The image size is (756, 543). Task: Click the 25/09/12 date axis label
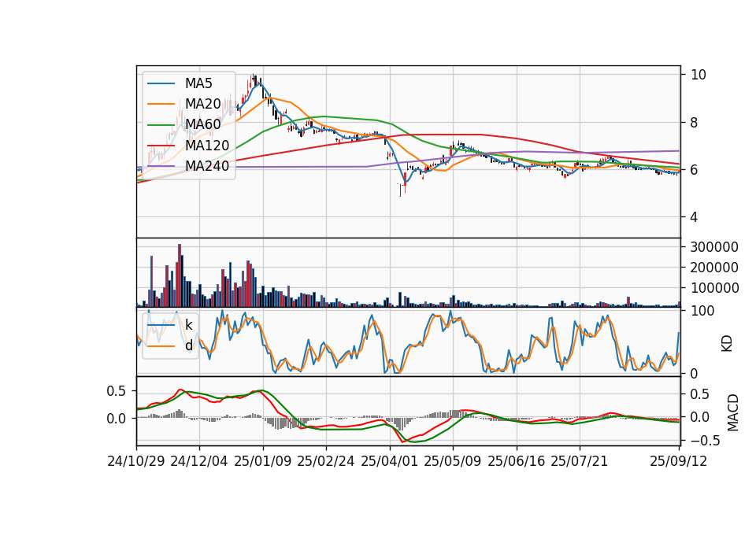679,461
